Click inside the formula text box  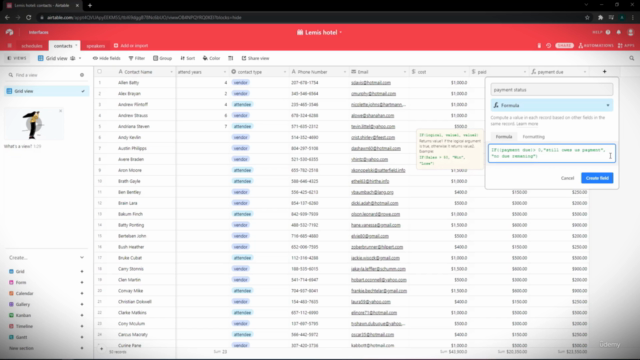point(552,153)
